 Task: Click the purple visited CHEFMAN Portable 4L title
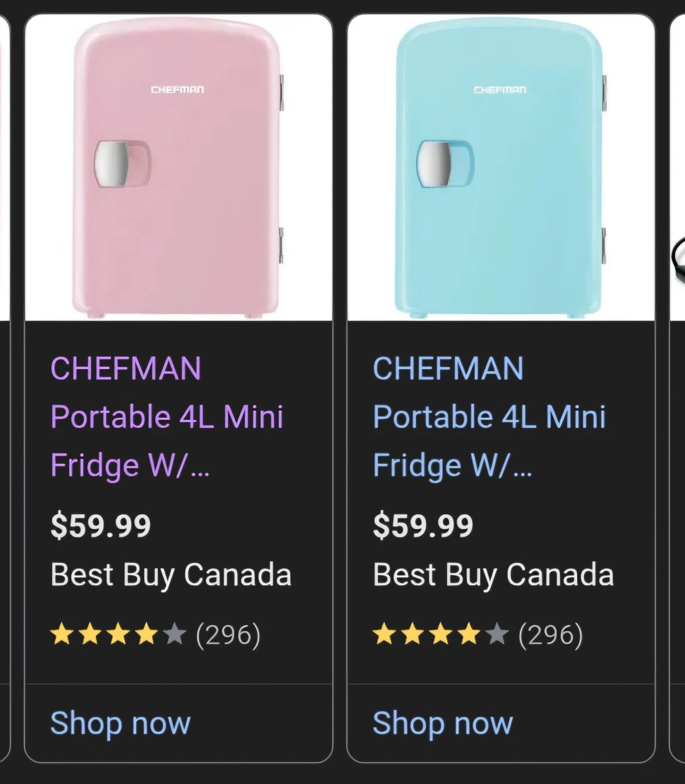tap(167, 416)
